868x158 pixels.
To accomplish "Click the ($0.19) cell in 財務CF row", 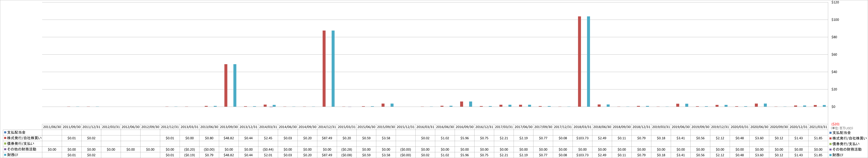I will pyautogui.click(x=189, y=155).
